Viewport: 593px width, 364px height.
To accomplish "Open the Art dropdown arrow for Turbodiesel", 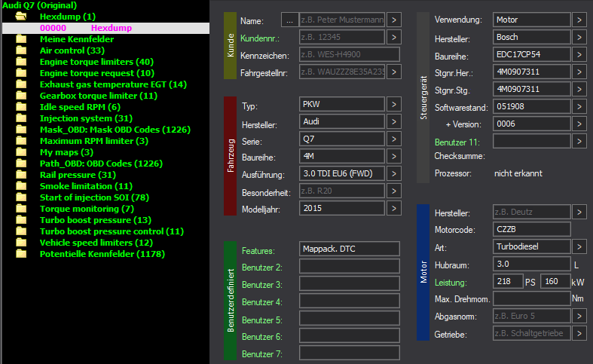I will pyautogui.click(x=579, y=246).
